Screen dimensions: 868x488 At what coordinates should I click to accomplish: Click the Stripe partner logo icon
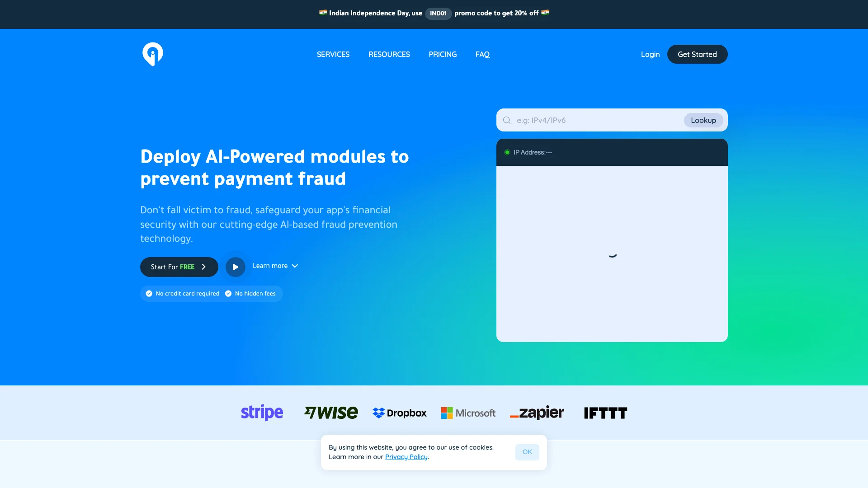coord(262,413)
